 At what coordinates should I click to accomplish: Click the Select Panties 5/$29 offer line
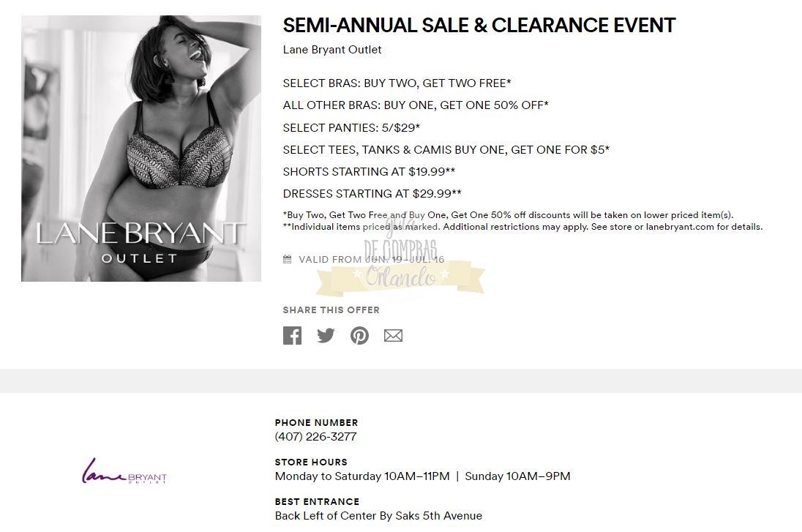coord(351,127)
